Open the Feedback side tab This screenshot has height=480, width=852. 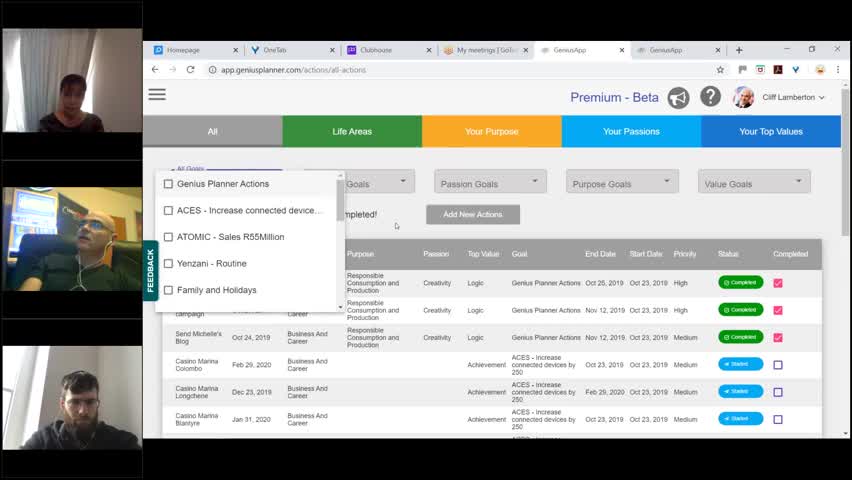tap(151, 270)
